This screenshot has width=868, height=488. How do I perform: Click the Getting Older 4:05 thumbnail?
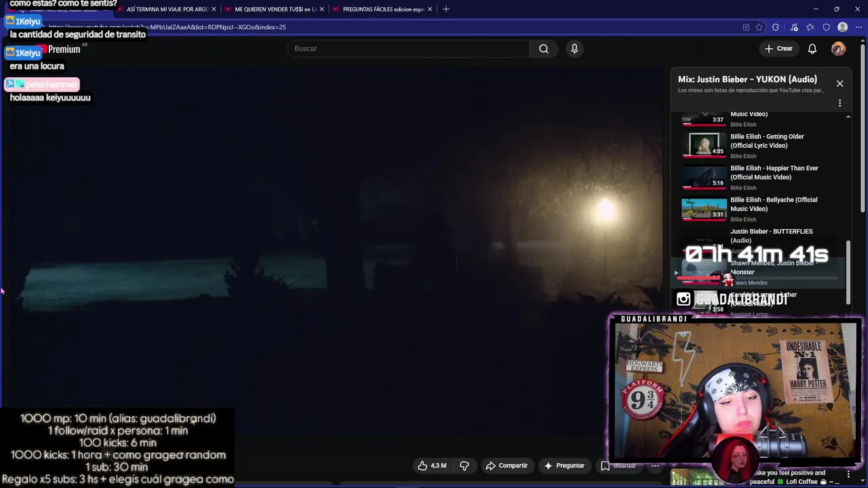click(x=704, y=146)
